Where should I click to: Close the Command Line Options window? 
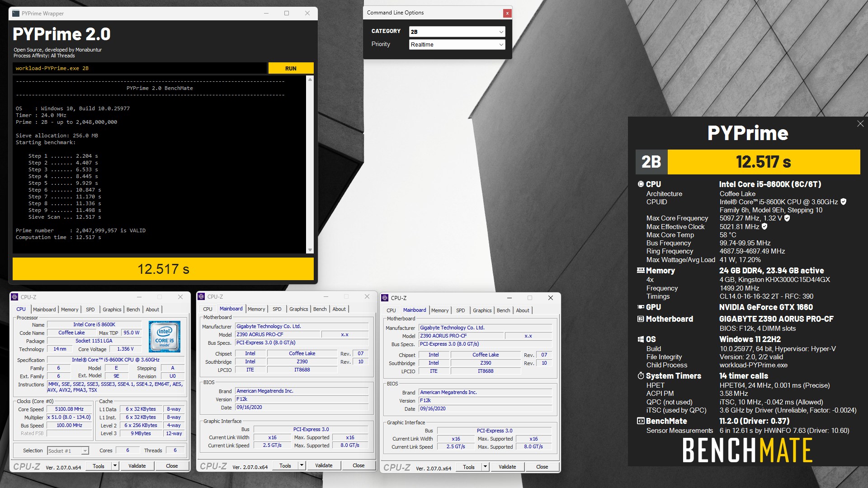(507, 13)
